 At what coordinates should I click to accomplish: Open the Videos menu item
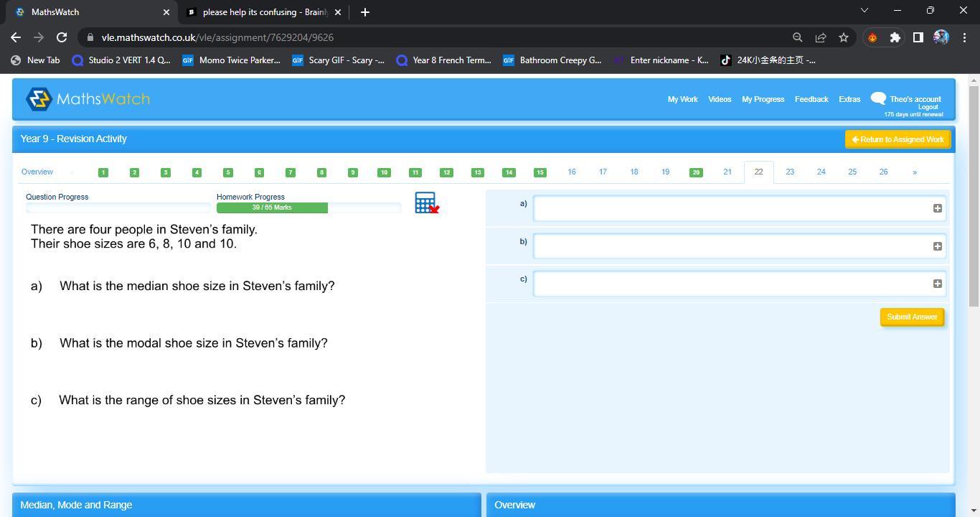[720, 99]
